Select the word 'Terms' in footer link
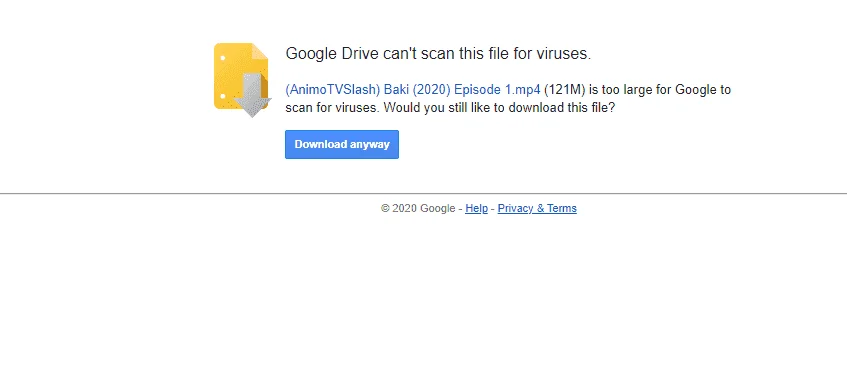The height and width of the screenshot is (378, 847). tap(562, 208)
